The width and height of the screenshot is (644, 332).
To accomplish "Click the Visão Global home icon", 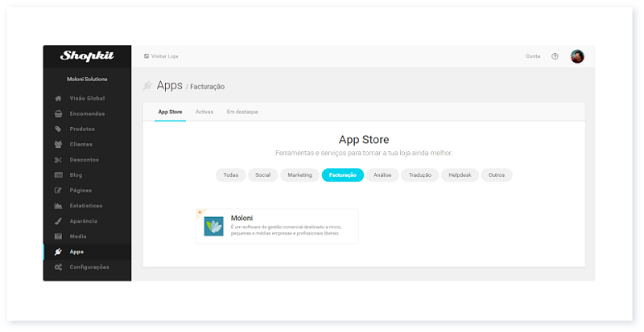I will pyautogui.click(x=58, y=99).
